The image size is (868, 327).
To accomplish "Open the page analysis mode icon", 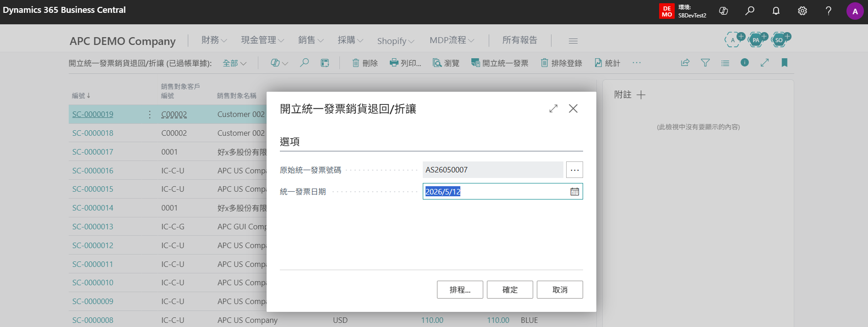I will [325, 63].
